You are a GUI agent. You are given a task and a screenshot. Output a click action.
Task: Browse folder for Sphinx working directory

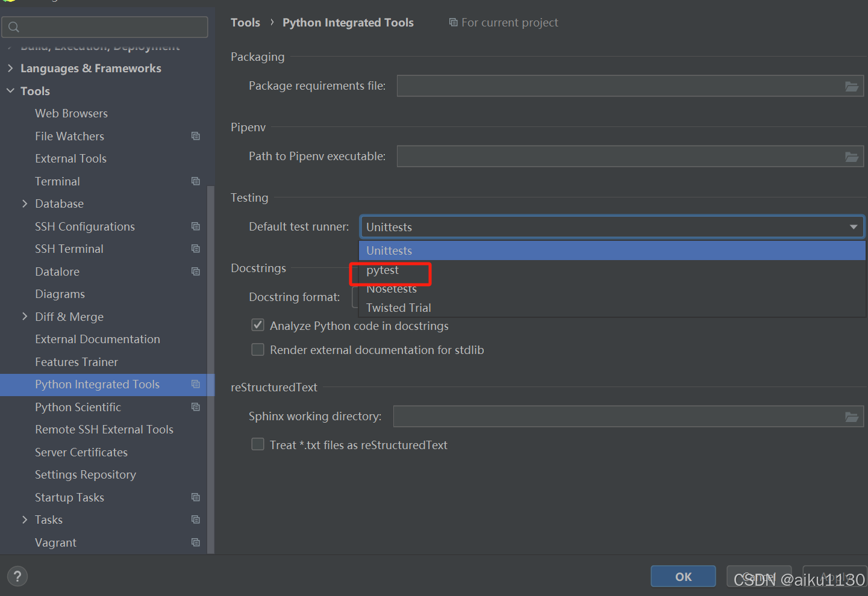coord(851,417)
